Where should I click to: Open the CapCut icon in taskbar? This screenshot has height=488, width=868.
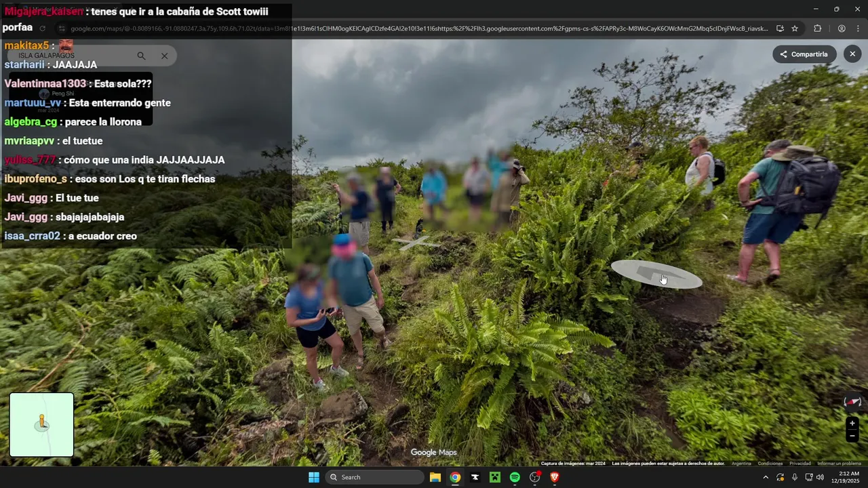tap(475, 477)
